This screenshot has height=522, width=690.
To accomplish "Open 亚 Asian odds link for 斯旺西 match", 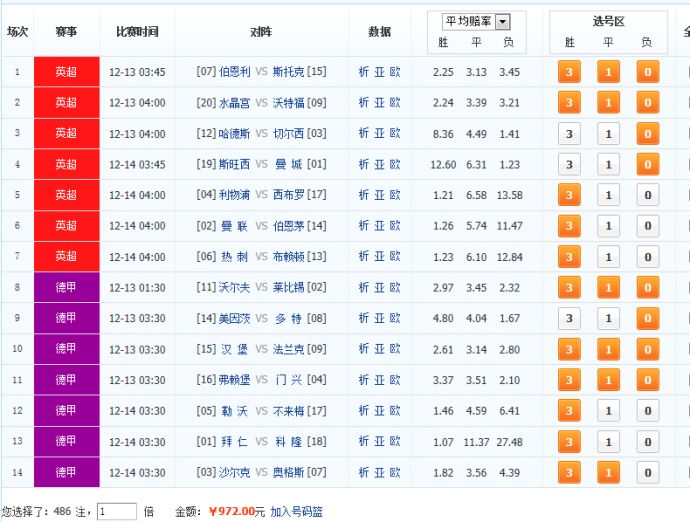I will point(380,165).
